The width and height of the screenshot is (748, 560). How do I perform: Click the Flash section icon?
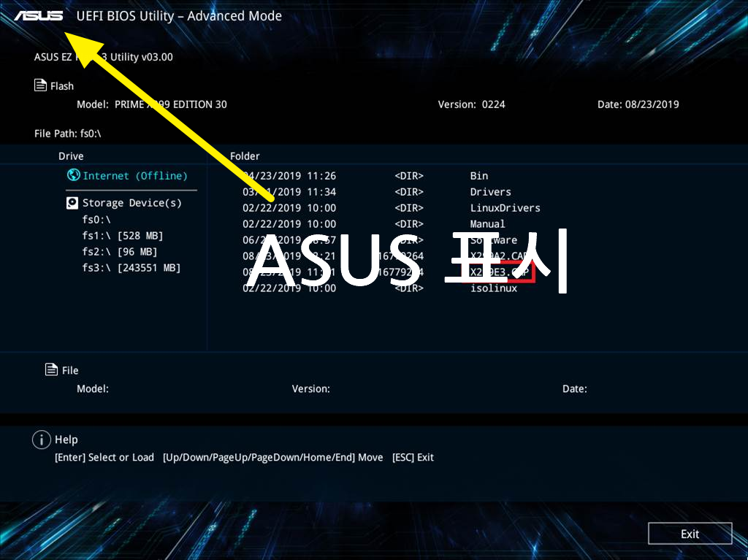(40, 85)
